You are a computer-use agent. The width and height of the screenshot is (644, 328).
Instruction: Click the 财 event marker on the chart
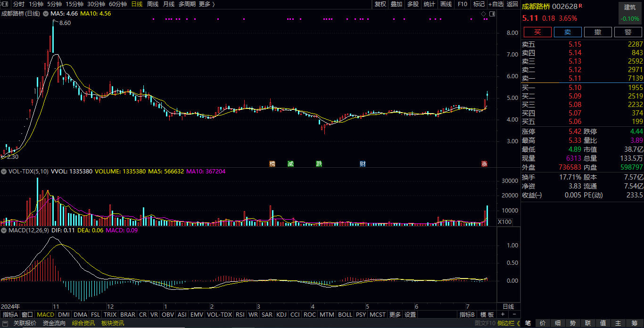363,164
